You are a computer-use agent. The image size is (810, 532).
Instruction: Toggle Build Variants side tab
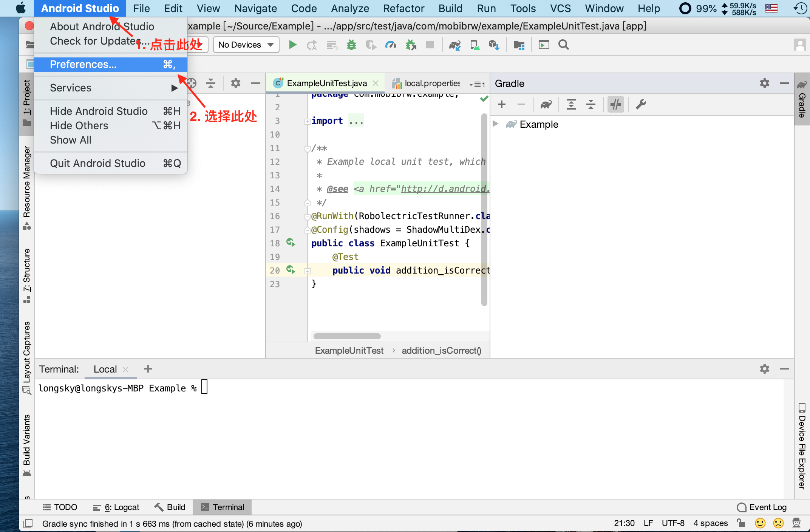(26, 445)
